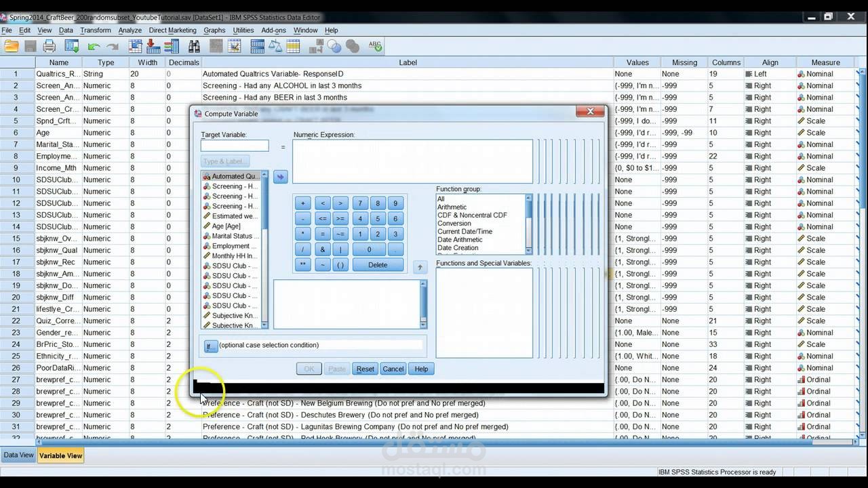868x488 pixels.
Task: Click the Label cell for New Belgium Brewing
Action: click(x=407, y=403)
